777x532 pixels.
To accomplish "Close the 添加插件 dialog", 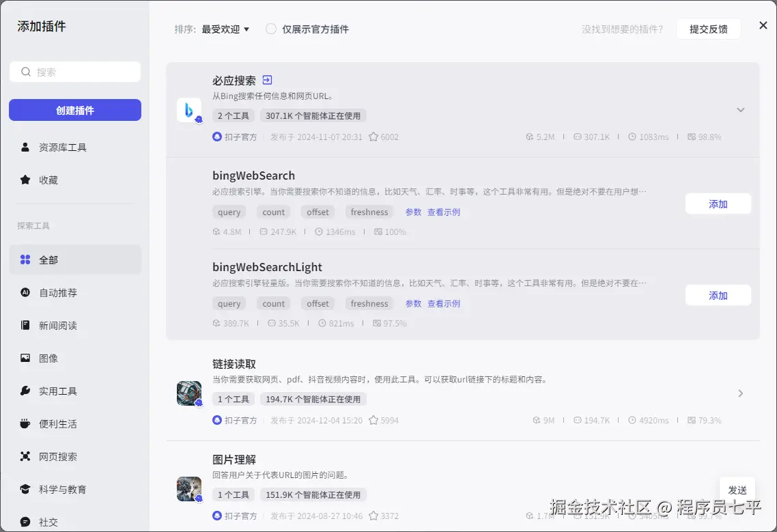I will (763, 25).
